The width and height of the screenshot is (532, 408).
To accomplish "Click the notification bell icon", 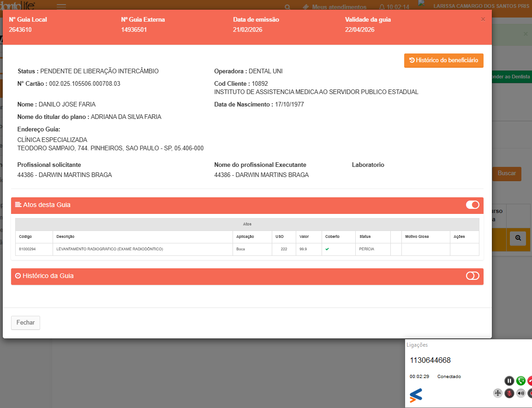I will coord(382,7).
